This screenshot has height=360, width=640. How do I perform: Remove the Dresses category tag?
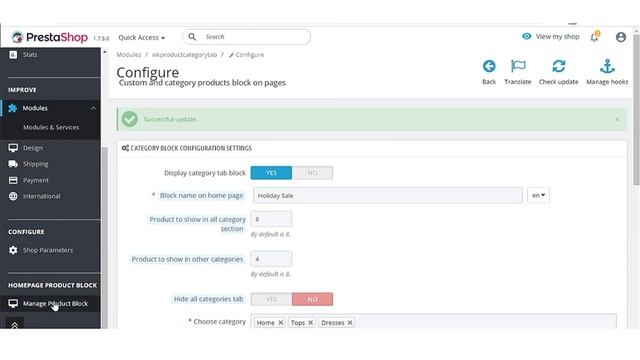[x=350, y=322]
